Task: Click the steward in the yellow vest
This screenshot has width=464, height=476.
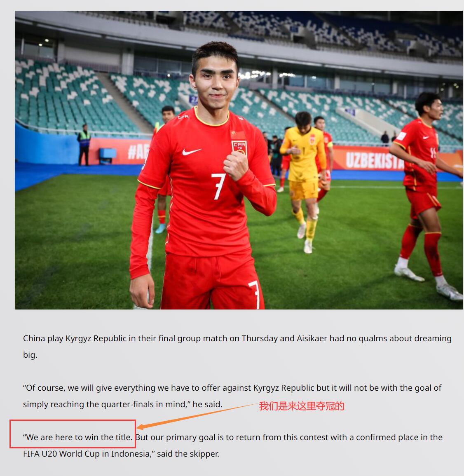Action: pyautogui.click(x=84, y=145)
